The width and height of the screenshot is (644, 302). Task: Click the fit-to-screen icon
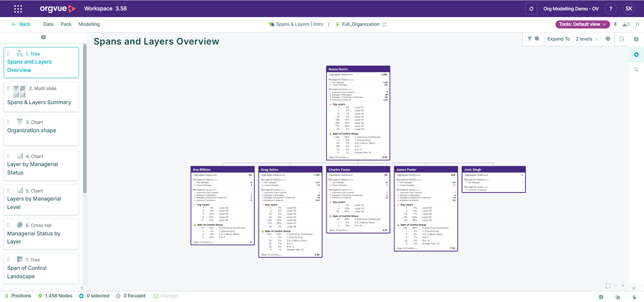click(x=608, y=286)
